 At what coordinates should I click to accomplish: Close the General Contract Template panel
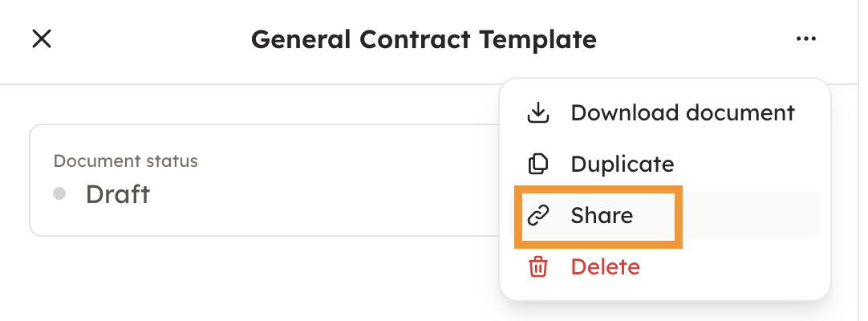pyautogui.click(x=42, y=39)
